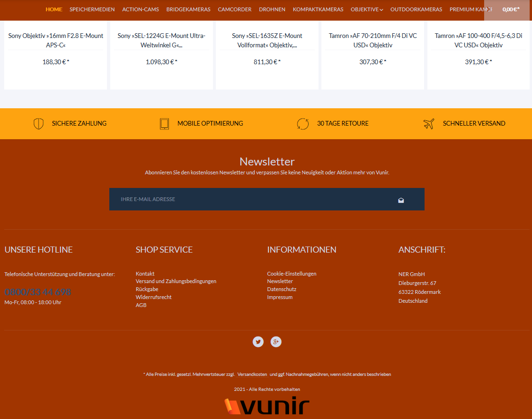Open Sony Objektiv 16mm F2.8 E-Mount product
The height and width of the screenshot is (419, 532).
[x=56, y=40]
